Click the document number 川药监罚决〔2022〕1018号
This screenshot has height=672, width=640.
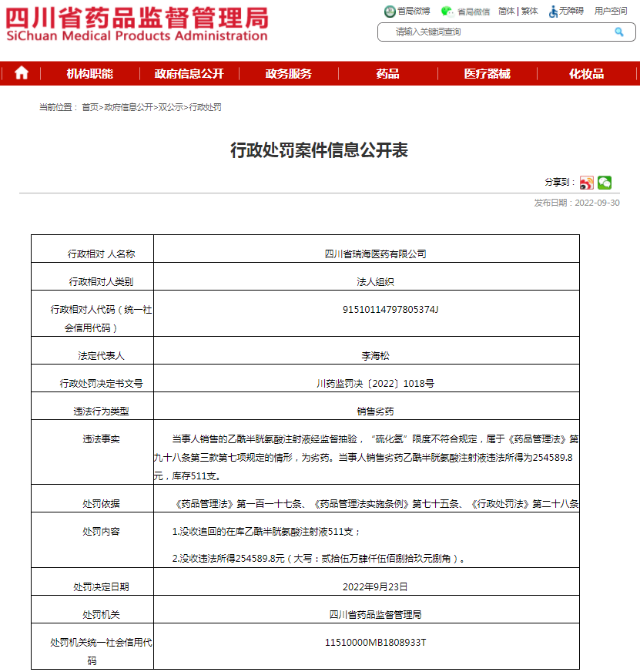(x=375, y=384)
